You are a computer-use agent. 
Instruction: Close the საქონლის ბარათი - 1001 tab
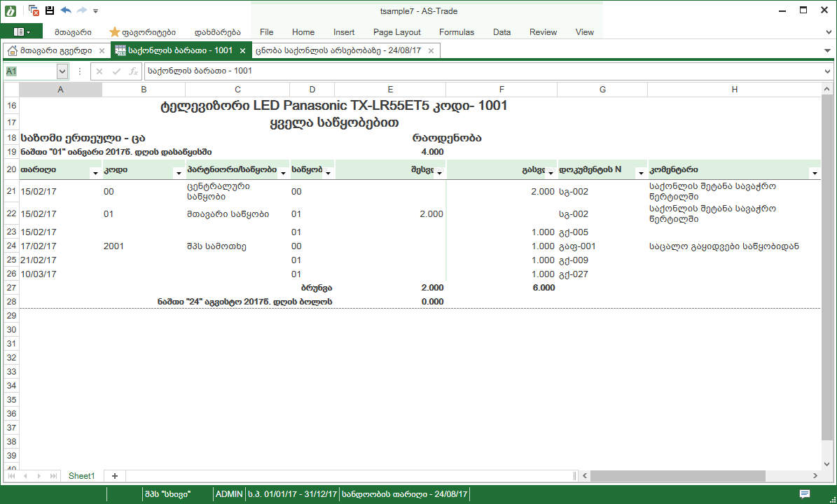pyautogui.click(x=242, y=50)
